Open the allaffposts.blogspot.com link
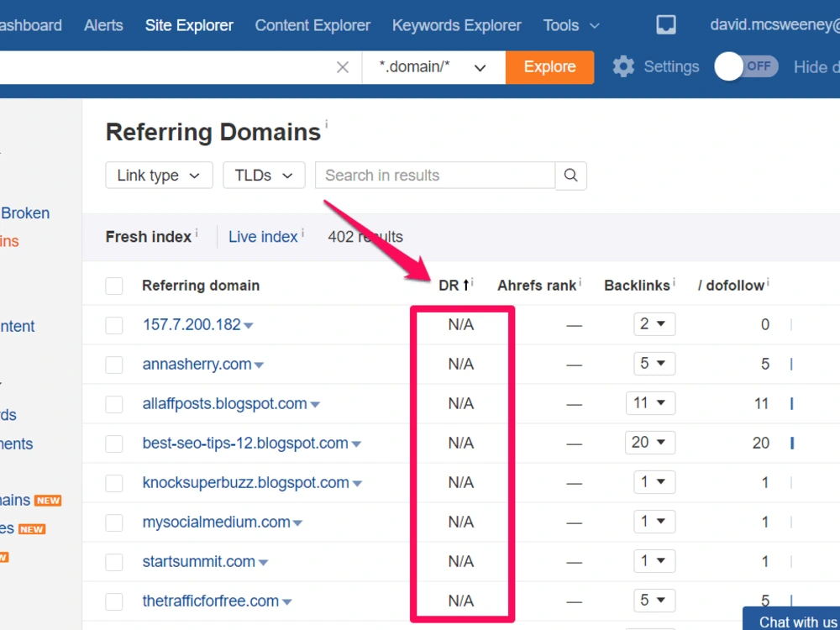840x630 pixels. (224, 403)
